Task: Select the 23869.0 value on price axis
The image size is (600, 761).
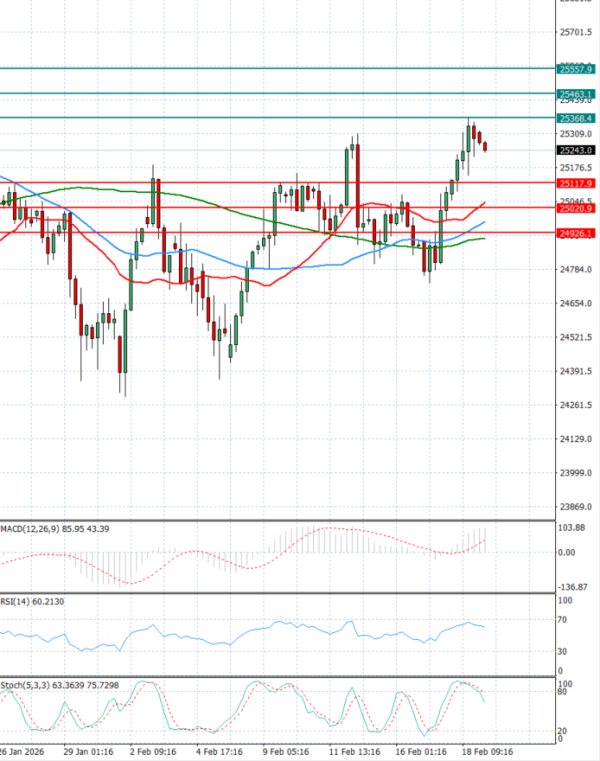Action: click(x=576, y=507)
